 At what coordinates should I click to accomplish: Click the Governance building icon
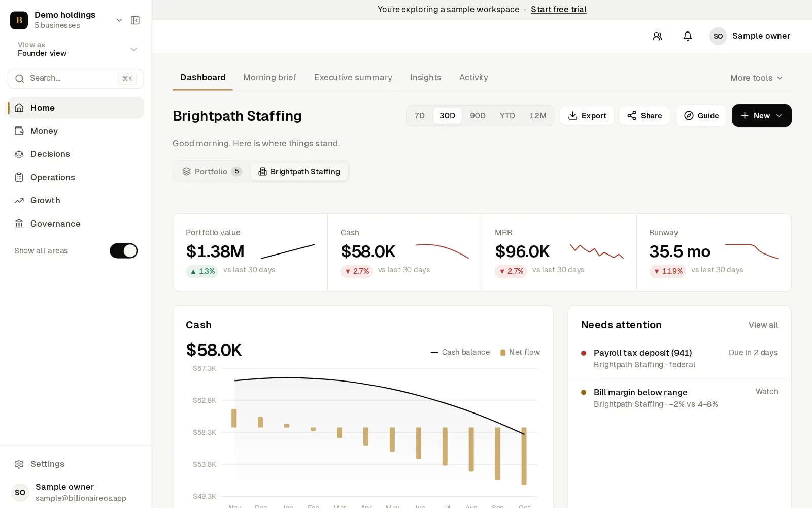(19, 224)
